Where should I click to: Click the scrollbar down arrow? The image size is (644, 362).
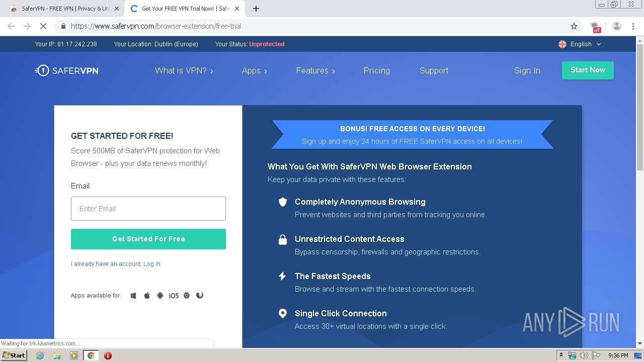(640, 344)
